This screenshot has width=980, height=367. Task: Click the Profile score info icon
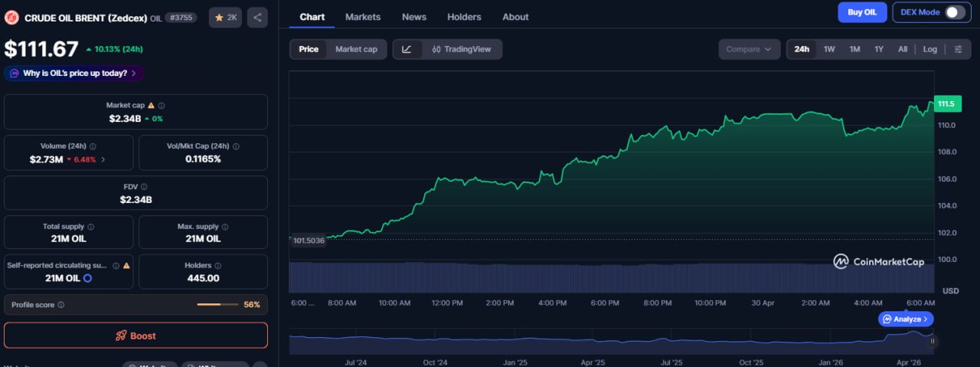(61, 305)
